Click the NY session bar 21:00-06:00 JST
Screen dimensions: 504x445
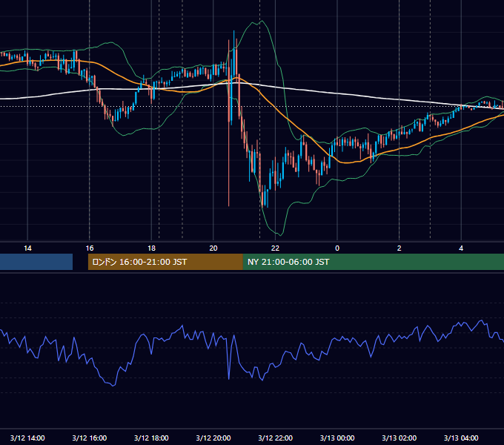coord(374,262)
